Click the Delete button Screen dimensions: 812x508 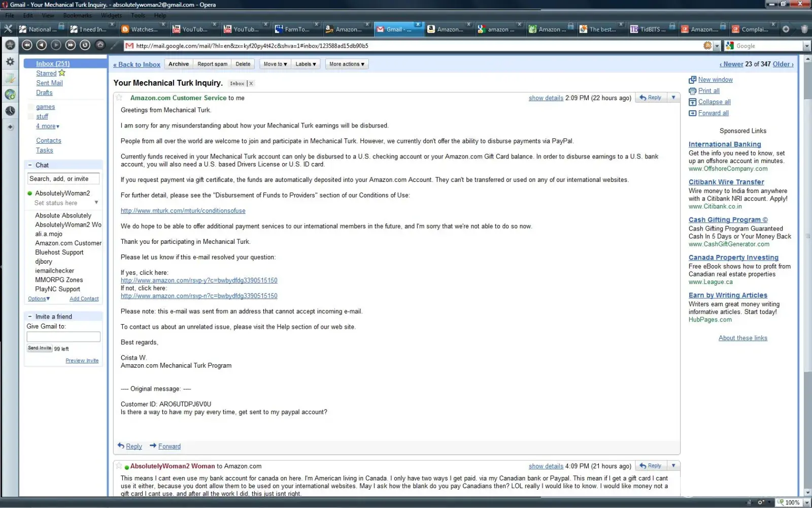pos(243,64)
